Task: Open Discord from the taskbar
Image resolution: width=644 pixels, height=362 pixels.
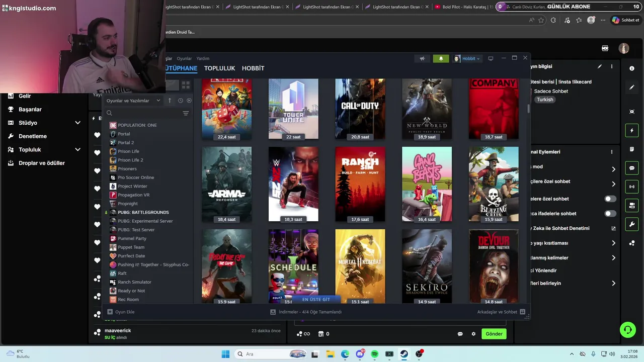Action: click(x=360, y=354)
